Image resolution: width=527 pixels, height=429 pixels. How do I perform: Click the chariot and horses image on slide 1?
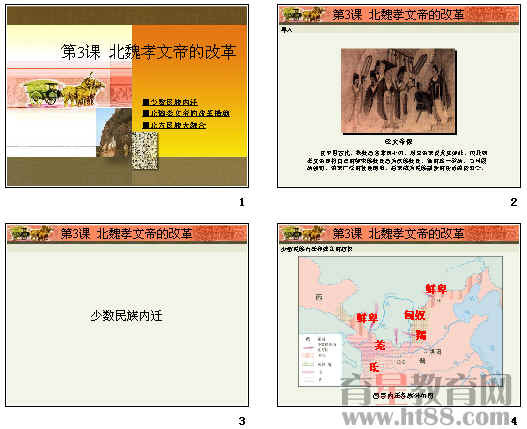pyautogui.click(x=64, y=90)
